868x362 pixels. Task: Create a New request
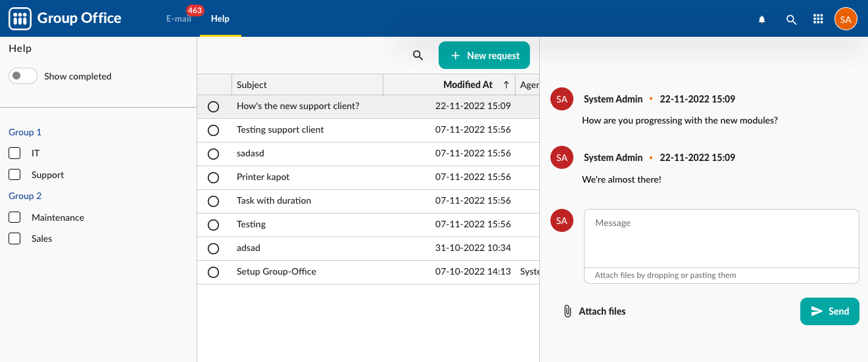(x=484, y=56)
